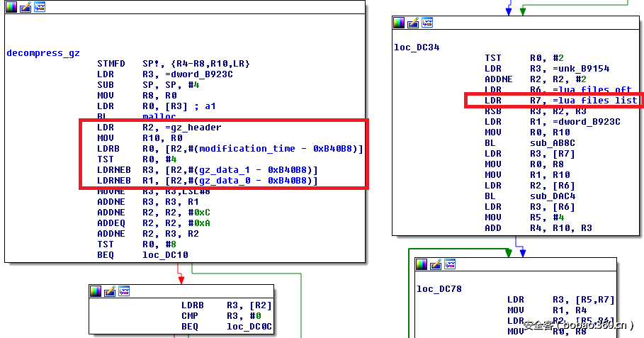Follow the =unk_B9154 reference
The height and width of the screenshot is (338, 644).
(x=581, y=69)
